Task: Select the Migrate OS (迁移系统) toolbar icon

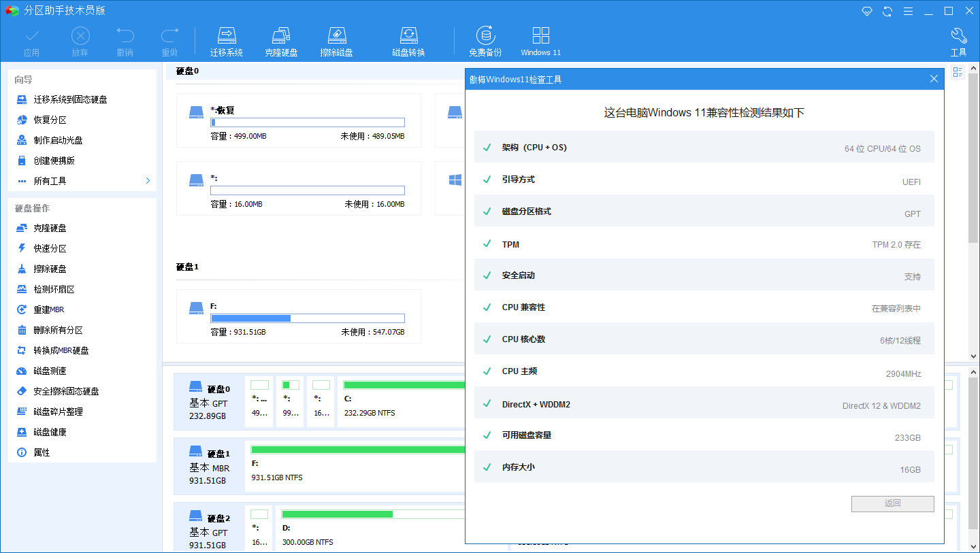Action: point(227,39)
